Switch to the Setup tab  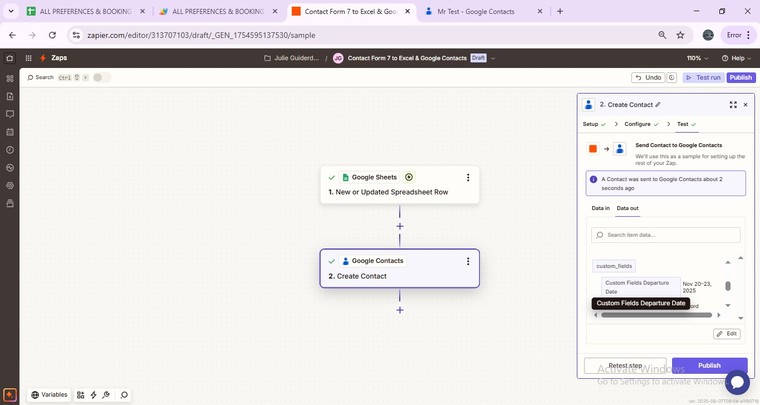point(594,124)
